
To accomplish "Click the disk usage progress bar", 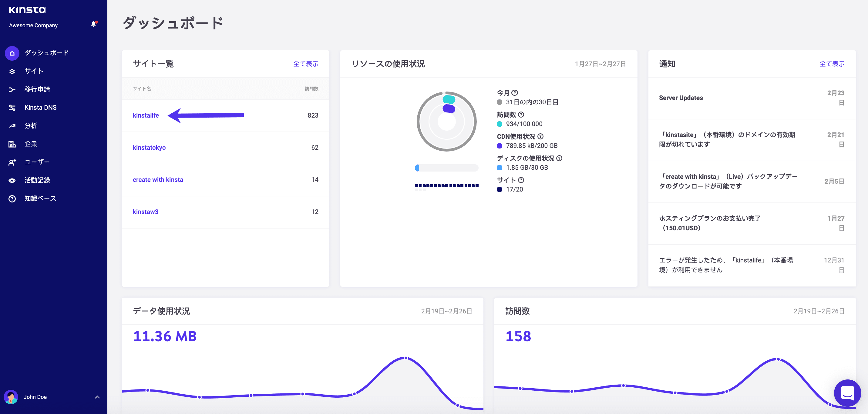I will pyautogui.click(x=446, y=168).
